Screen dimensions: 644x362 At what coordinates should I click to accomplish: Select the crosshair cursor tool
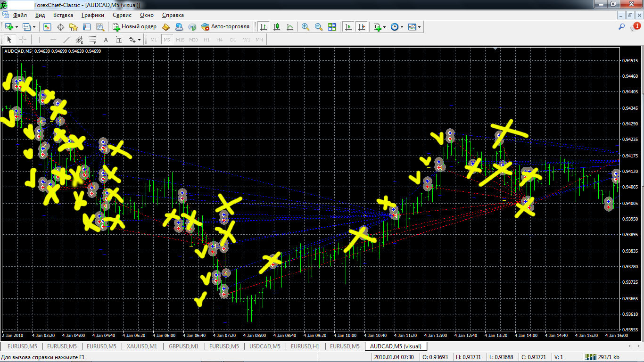coord(23,40)
